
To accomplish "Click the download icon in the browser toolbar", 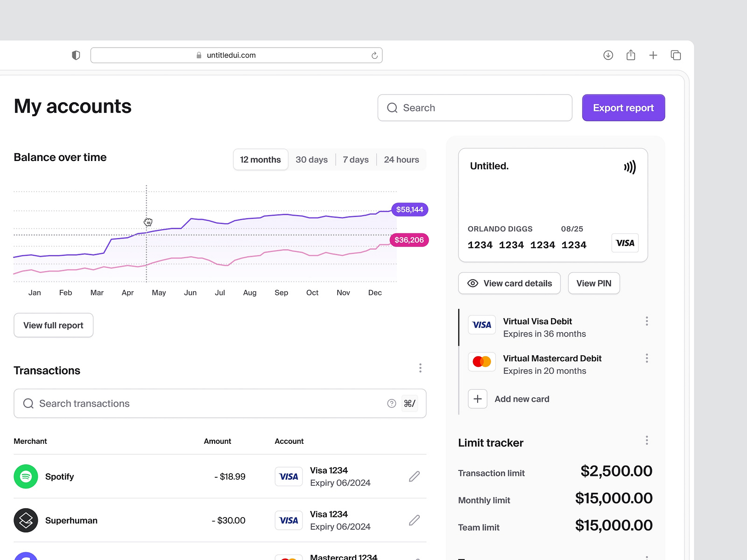I will pyautogui.click(x=608, y=55).
